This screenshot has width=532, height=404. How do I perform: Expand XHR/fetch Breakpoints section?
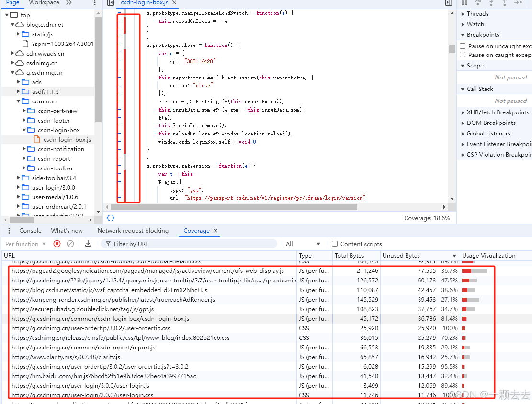(x=463, y=112)
